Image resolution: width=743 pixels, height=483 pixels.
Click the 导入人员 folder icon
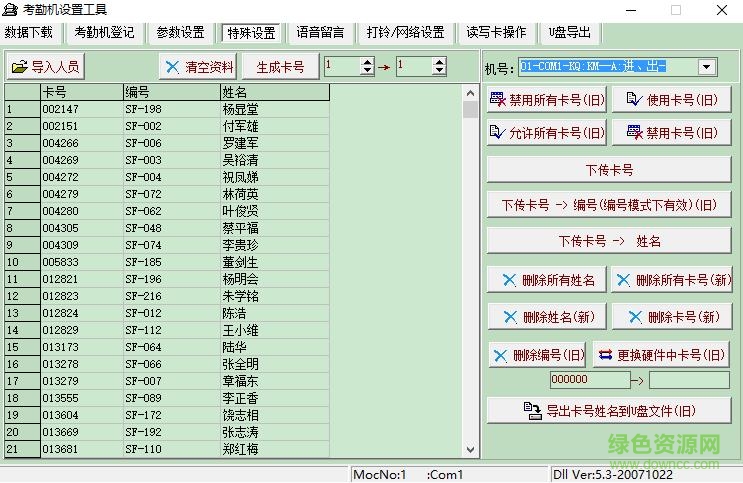point(19,67)
